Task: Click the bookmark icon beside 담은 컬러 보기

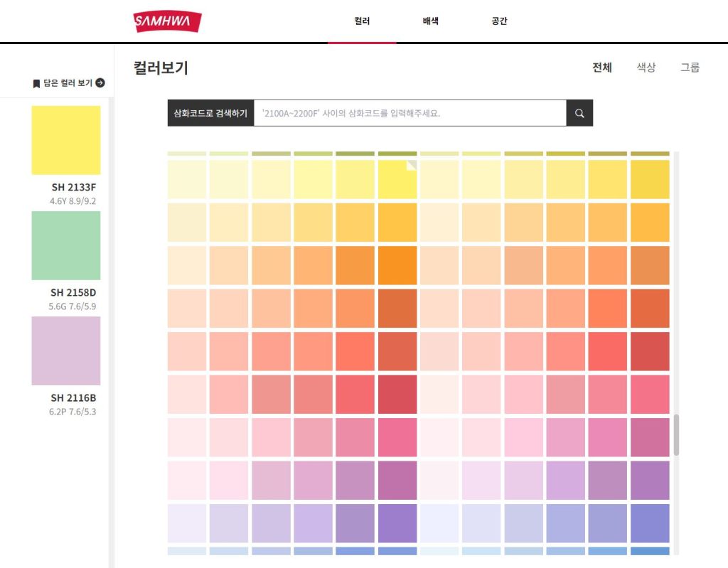Action: (x=36, y=84)
